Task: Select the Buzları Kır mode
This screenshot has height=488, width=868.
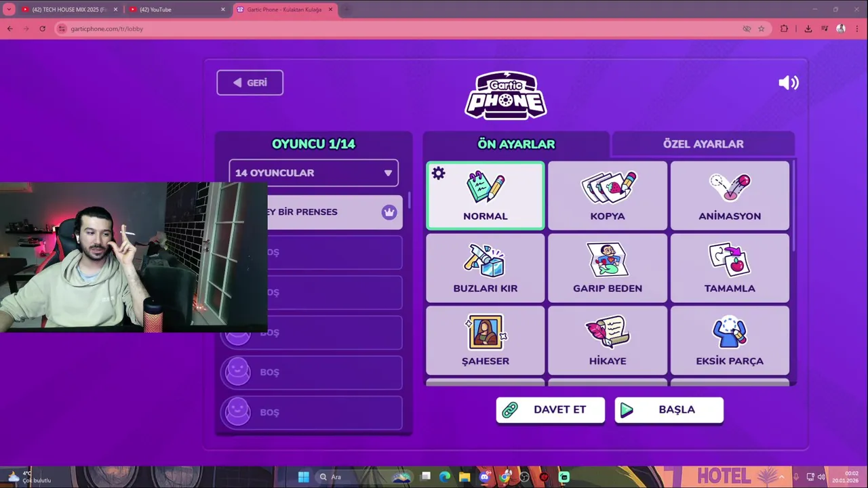Action: (485, 268)
